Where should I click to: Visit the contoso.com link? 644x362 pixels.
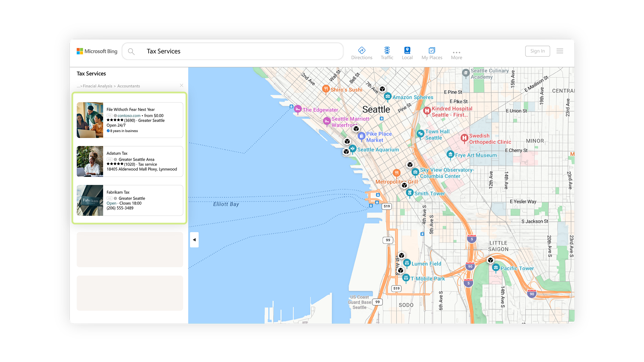[129, 116]
